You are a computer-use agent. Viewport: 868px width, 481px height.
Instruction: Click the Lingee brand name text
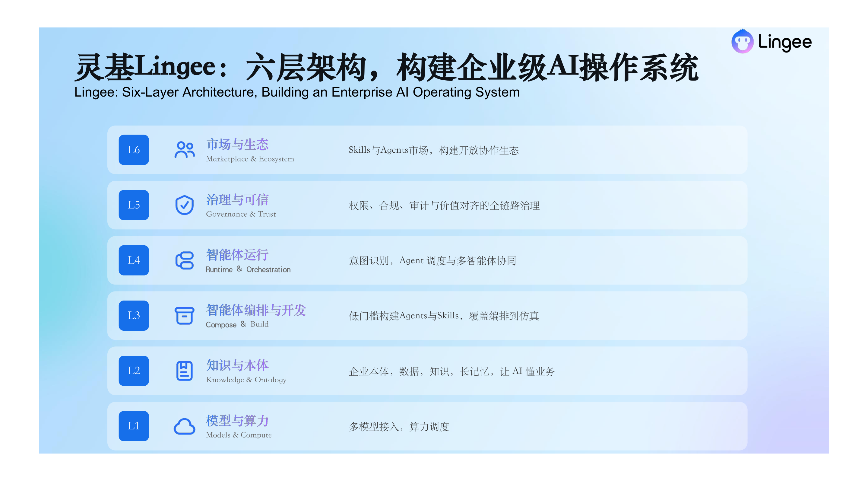coord(784,43)
